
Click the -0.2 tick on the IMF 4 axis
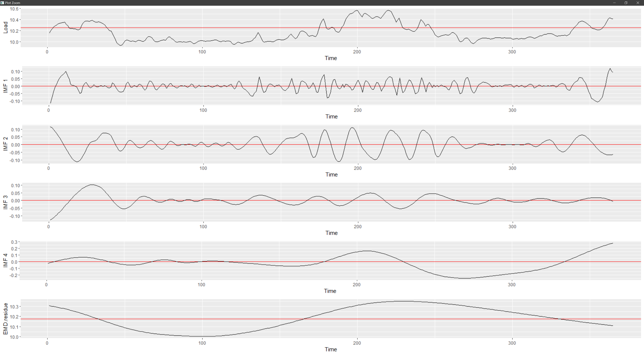tap(13, 275)
